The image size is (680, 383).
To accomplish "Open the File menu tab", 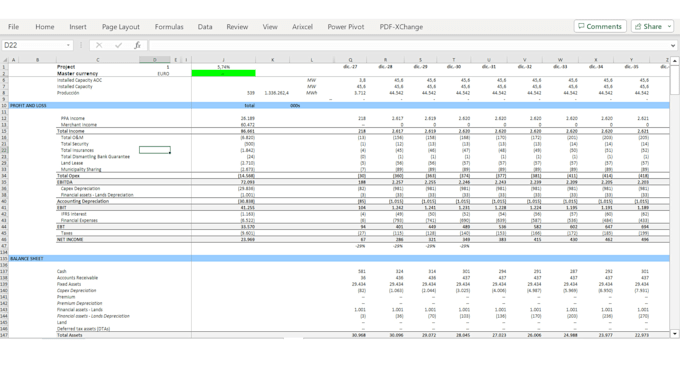I will pos(13,27).
